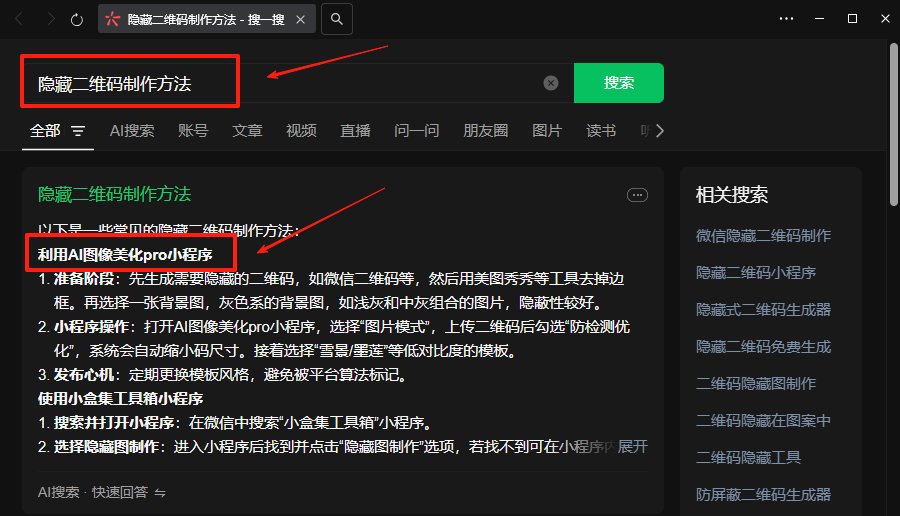This screenshot has width=900, height=516.
Task: Open related search 隐藏二维码小程序
Action: [756, 273]
